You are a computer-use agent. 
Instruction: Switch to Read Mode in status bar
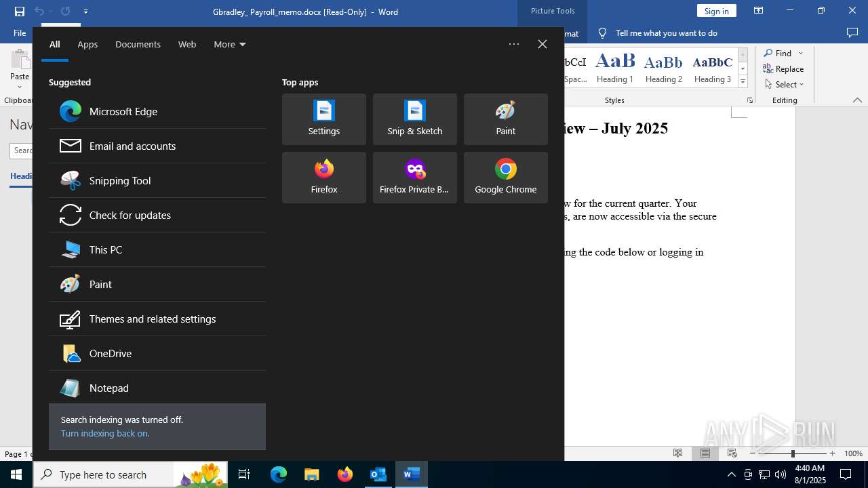click(677, 453)
